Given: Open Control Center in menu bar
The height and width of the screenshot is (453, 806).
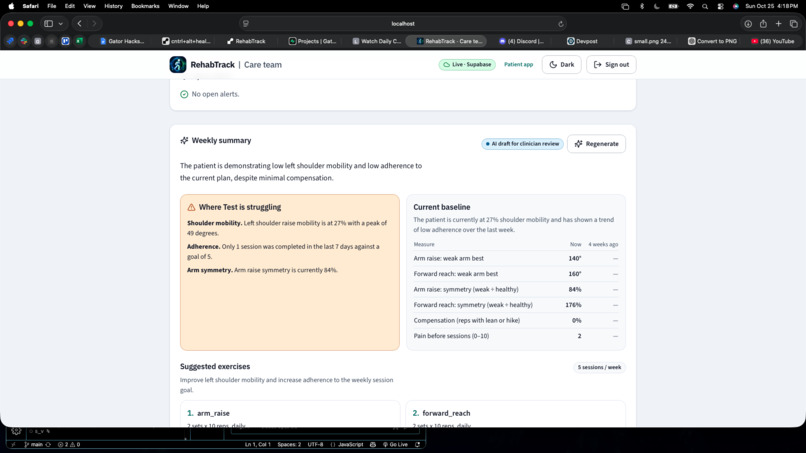Looking at the screenshot, I should (720, 6).
